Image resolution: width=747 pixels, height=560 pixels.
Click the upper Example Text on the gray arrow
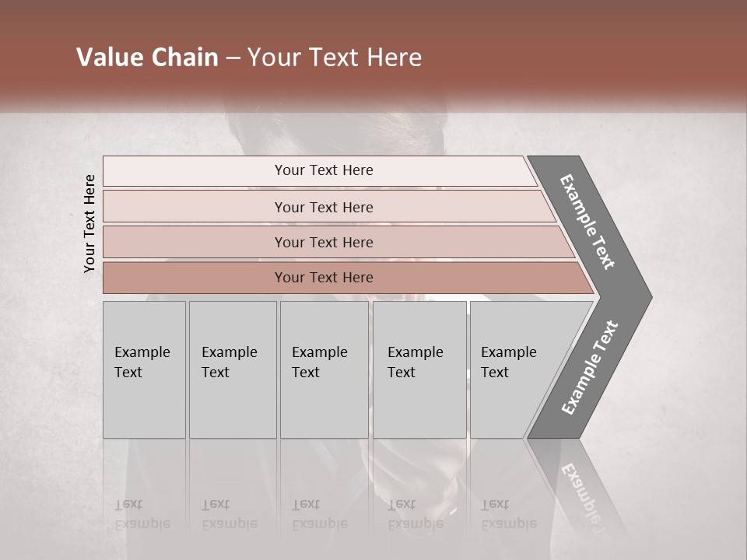(x=587, y=222)
